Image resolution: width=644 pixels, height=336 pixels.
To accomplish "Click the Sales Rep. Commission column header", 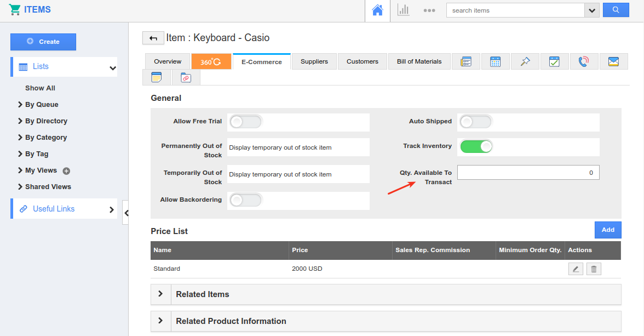I will point(444,250).
